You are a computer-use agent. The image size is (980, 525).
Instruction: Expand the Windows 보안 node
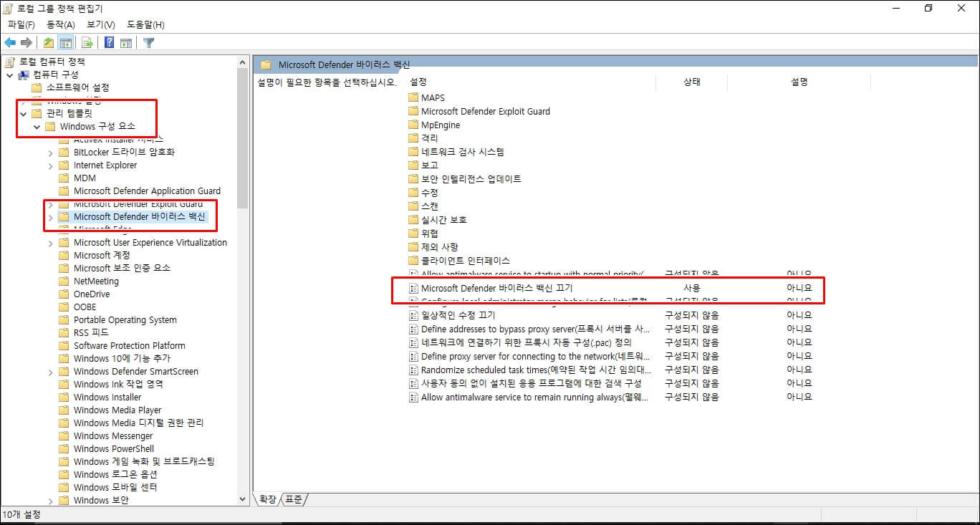tap(50, 501)
